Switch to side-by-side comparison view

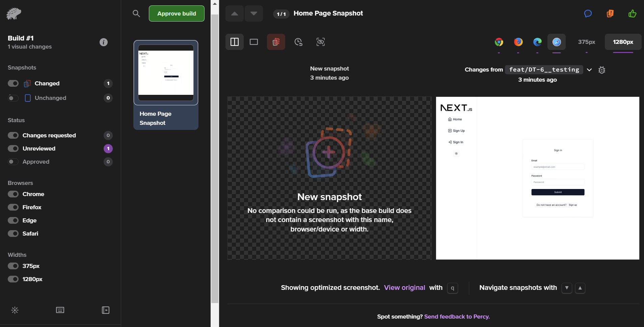click(235, 42)
